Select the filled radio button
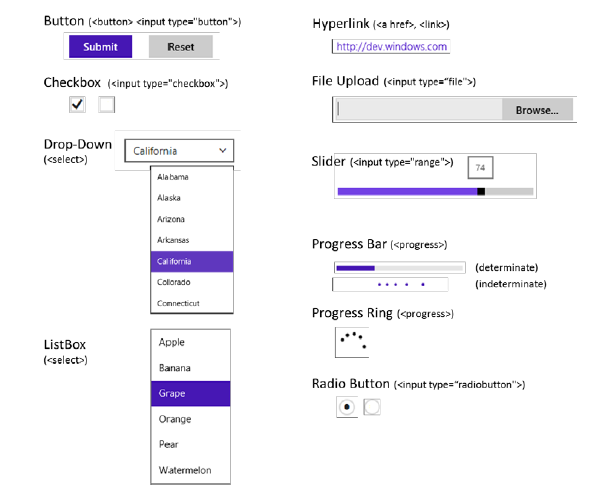This screenshot has height=489, width=616. point(347,407)
